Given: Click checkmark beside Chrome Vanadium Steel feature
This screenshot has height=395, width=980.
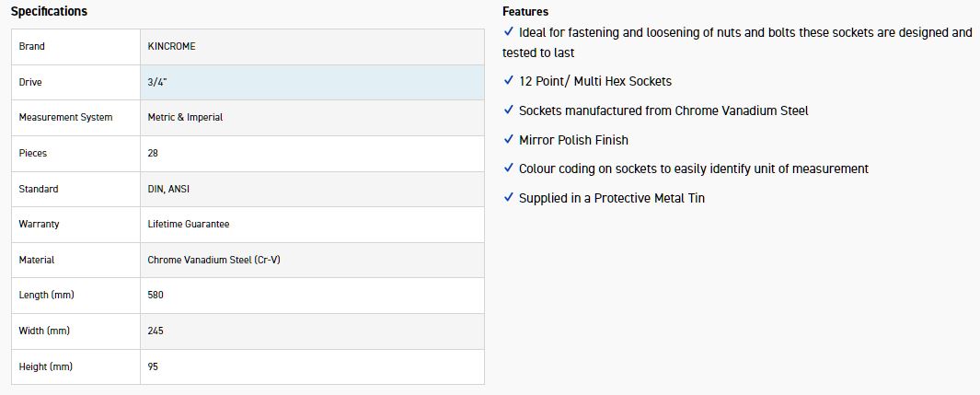Looking at the screenshot, I should point(509,110).
